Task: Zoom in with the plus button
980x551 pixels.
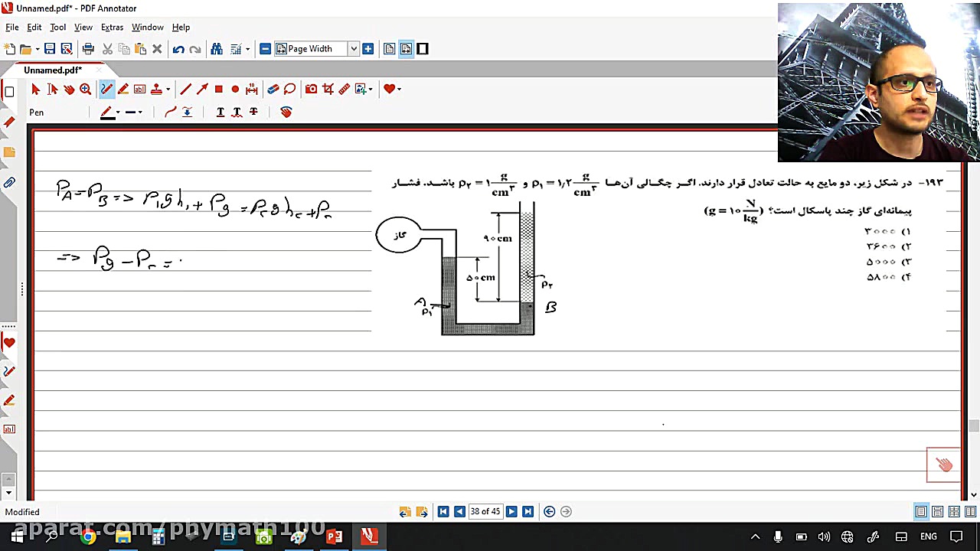Action: coord(368,49)
